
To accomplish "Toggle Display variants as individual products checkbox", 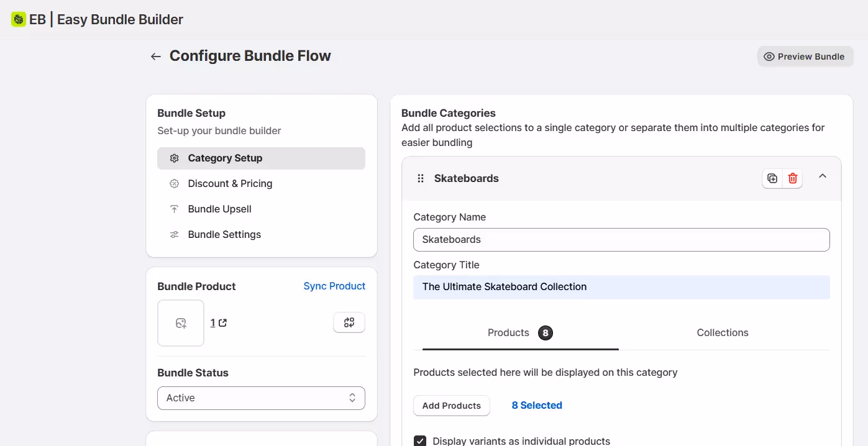I will (420, 441).
